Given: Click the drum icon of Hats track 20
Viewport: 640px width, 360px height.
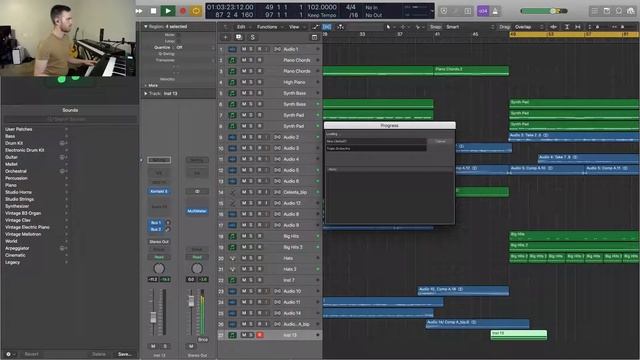Looking at the screenshot, I should [x=232, y=258].
